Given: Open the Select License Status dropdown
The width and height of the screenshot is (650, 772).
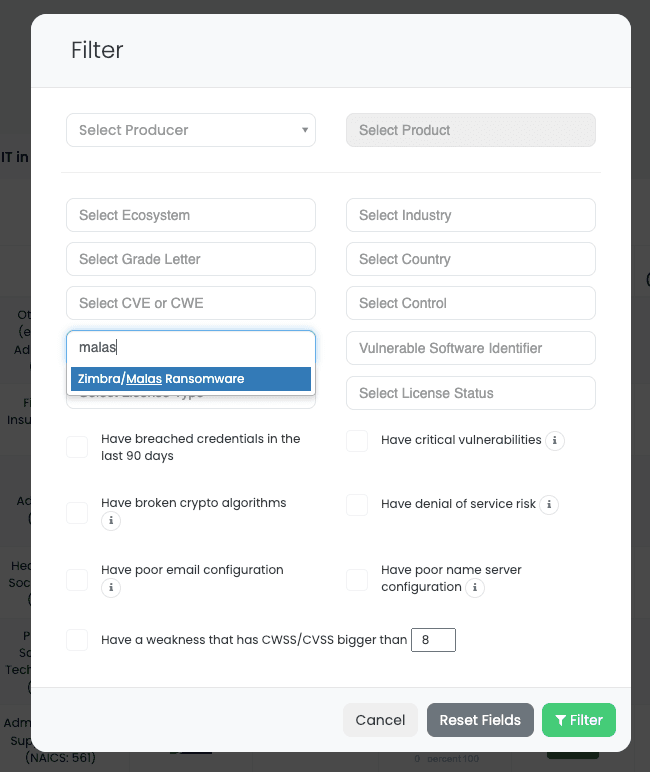Looking at the screenshot, I should [x=471, y=393].
